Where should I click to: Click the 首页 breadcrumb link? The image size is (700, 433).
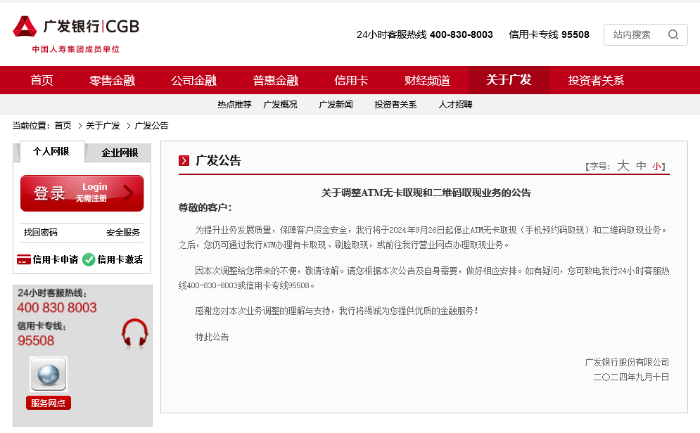tap(62, 126)
